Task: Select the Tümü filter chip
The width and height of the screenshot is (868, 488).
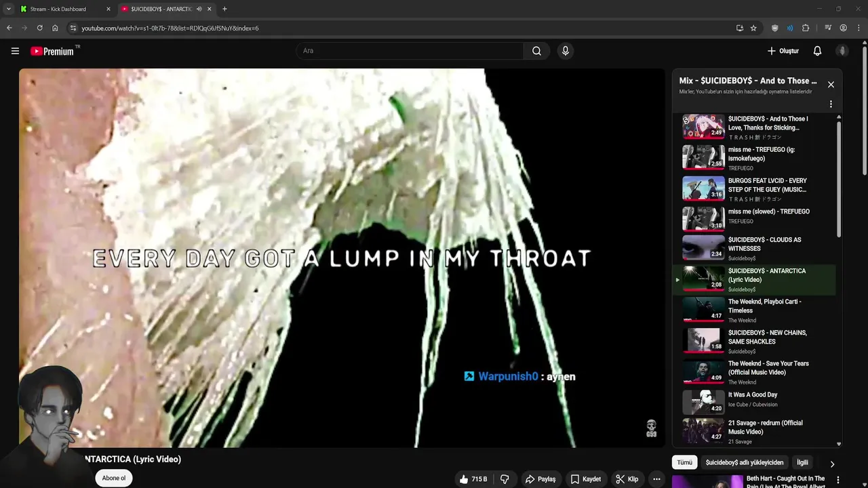Action: click(x=685, y=462)
